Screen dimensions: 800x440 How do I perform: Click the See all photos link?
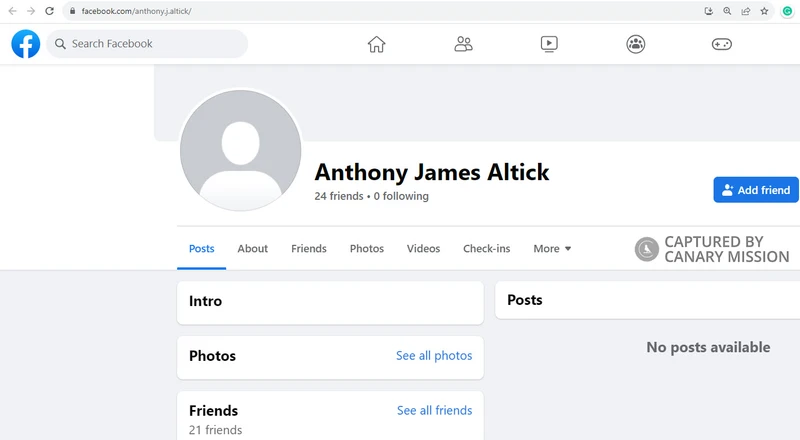434,356
